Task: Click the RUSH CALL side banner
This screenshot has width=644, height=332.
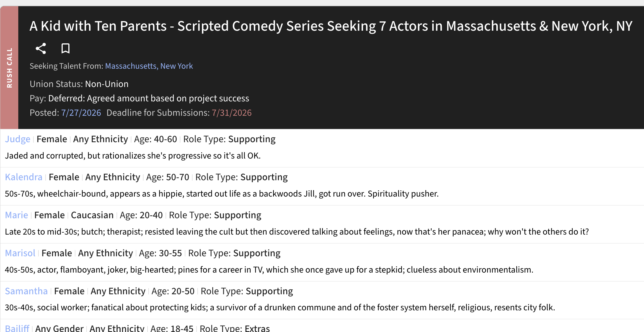Action: [9, 68]
